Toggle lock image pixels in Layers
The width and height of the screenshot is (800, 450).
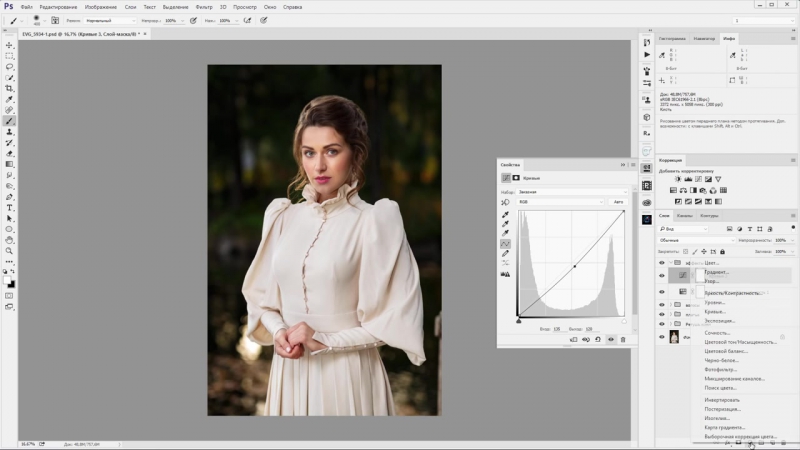695,252
